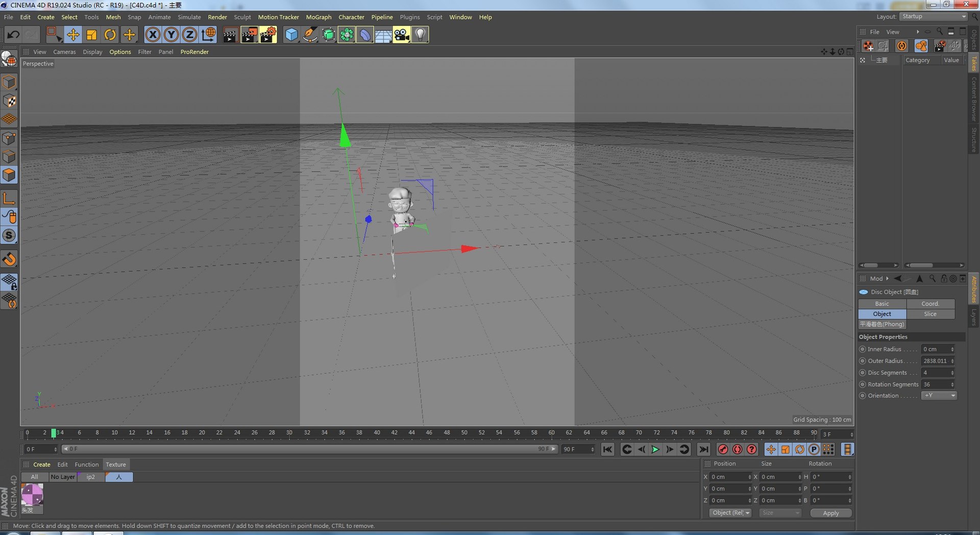Click the Phong tag tab button

882,324
